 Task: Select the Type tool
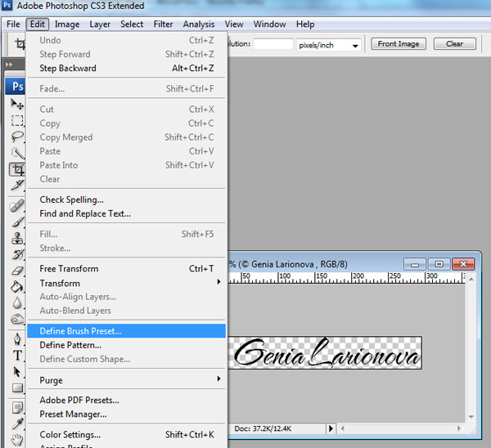[17, 356]
